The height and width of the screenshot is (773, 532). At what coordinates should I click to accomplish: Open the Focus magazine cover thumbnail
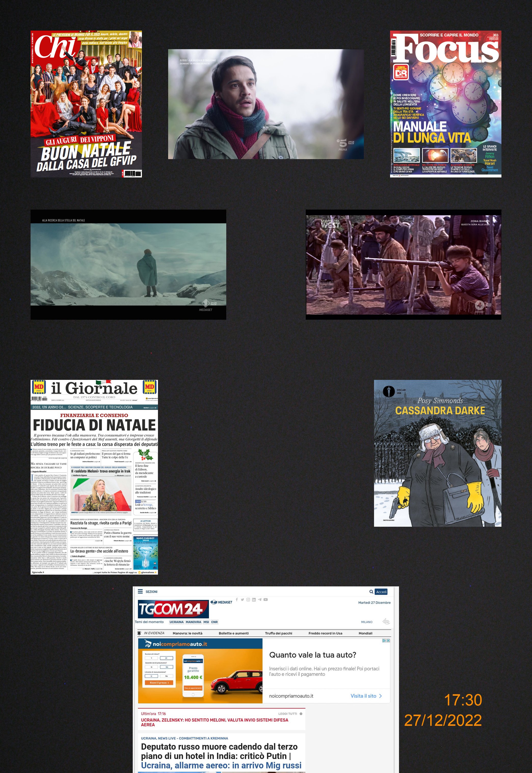(x=445, y=104)
